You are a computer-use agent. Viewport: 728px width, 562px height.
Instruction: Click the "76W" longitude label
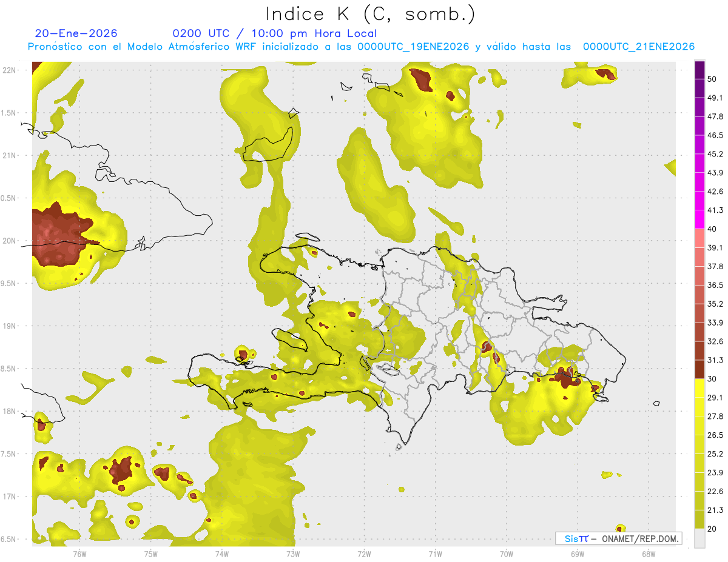(x=79, y=554)
